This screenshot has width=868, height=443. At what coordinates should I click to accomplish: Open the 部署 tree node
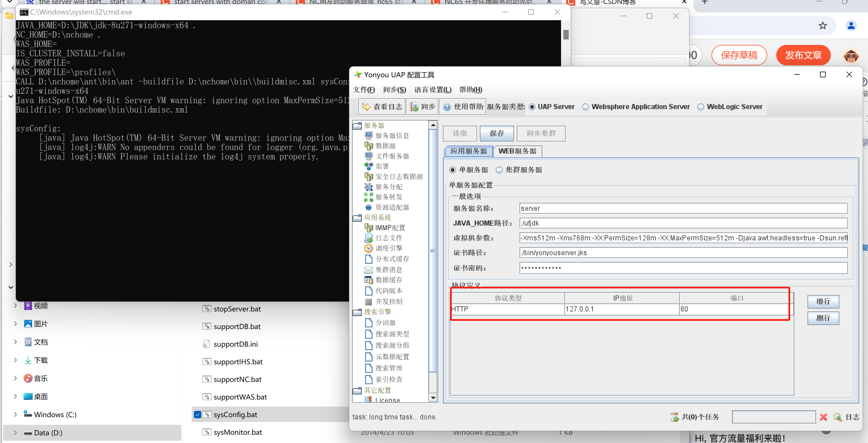click(x=382, y=166)
